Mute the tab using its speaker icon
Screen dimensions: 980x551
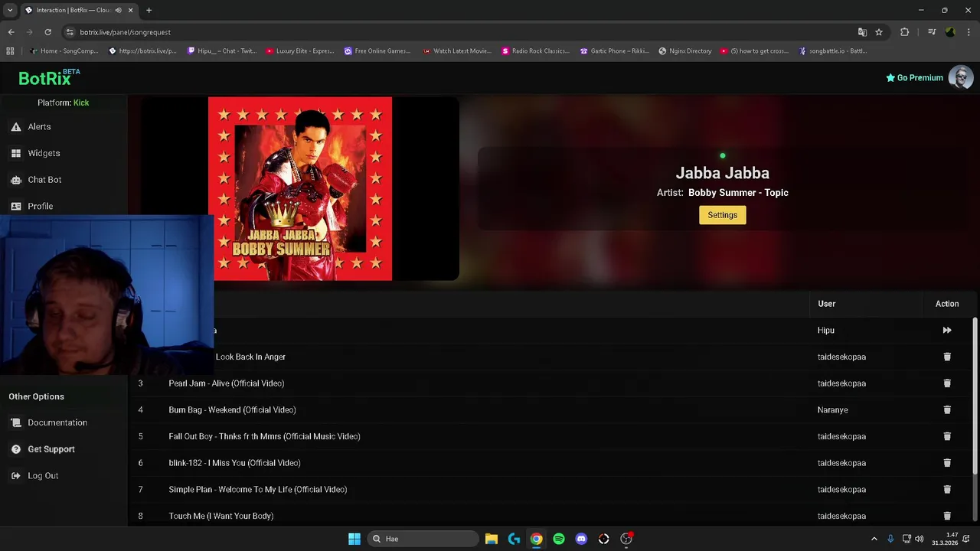point(118,10)
